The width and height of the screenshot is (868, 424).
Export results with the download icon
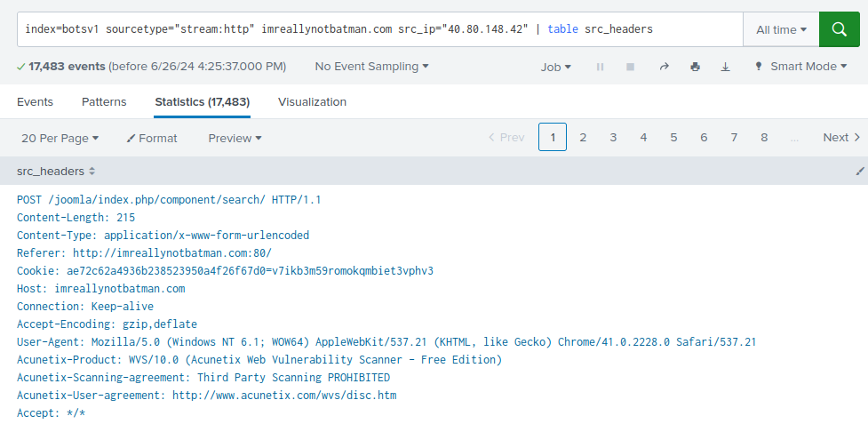pyautogui.click(x=725, y=67)
